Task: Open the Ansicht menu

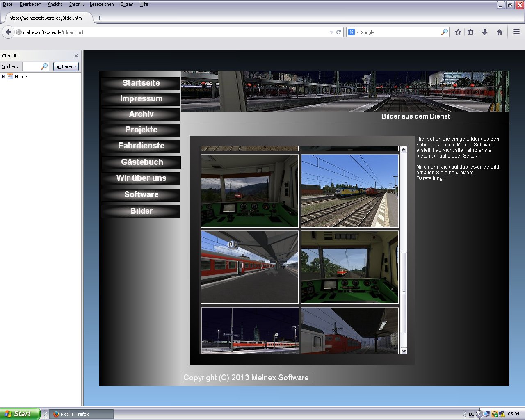Action: click(x=55, y=4)
